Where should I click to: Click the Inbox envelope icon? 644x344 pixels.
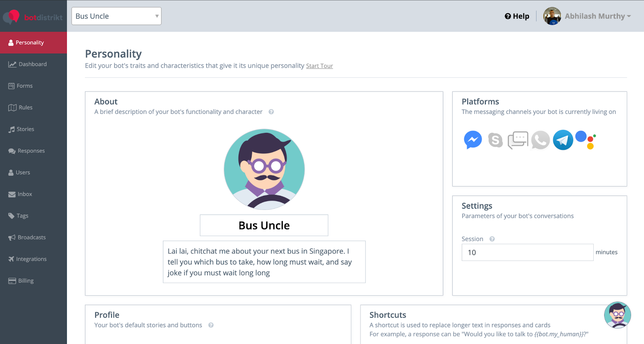12,194
